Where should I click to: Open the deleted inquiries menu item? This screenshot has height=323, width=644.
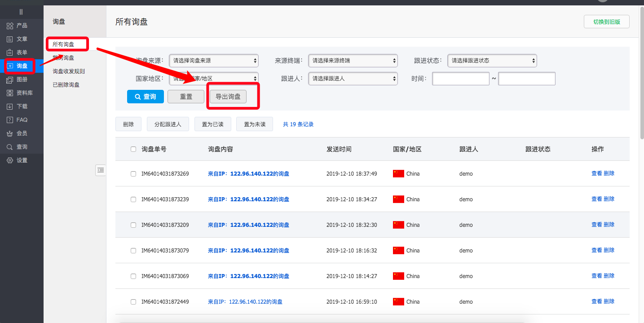(66, 84)
